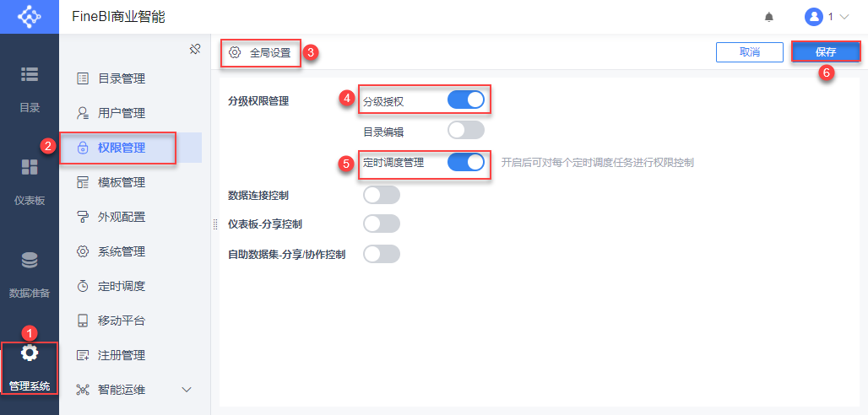This screenshot has width=868, height=415.
Task: Click the 保存 save button
Action: [825, 52]
